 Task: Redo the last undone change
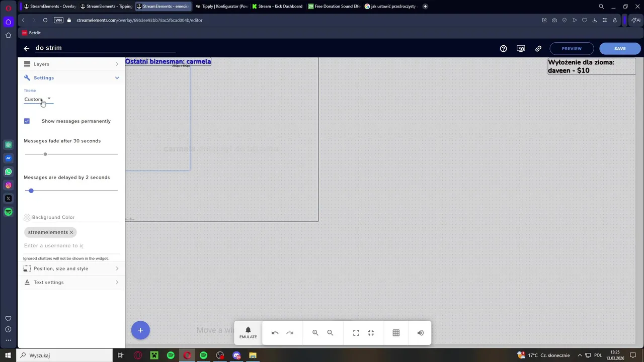coord(290,333)
